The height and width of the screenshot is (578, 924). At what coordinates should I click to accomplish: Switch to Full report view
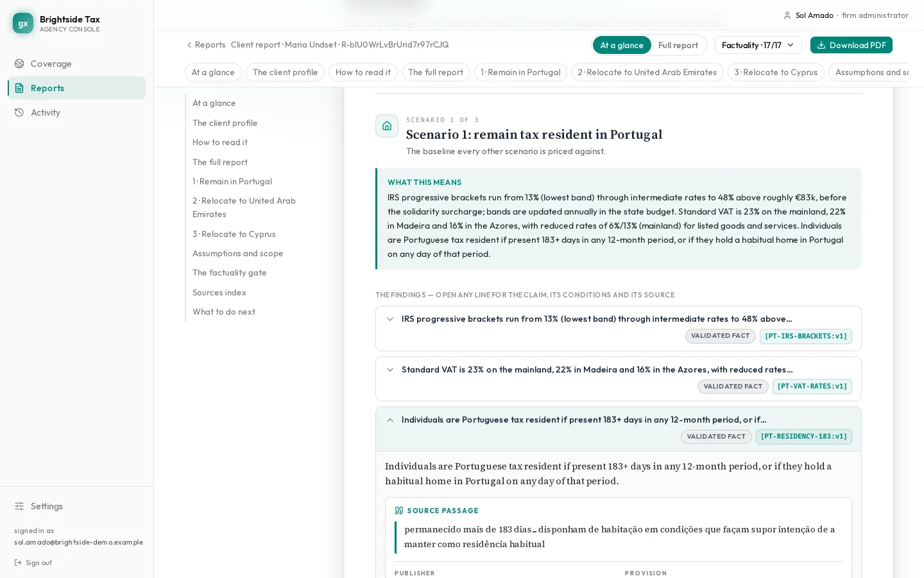678,45
